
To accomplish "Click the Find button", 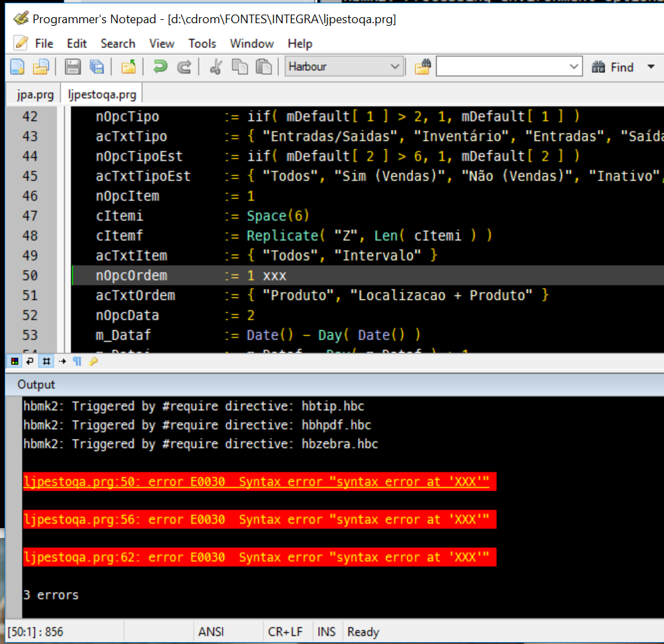I will pyautogui.click(x=613, y=67).
